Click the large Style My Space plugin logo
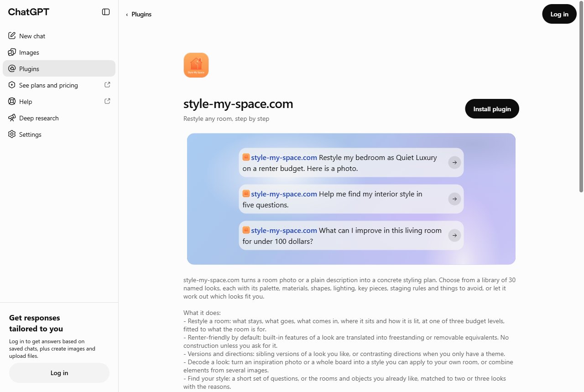The image size is (584, 392). tap(196, 65)
